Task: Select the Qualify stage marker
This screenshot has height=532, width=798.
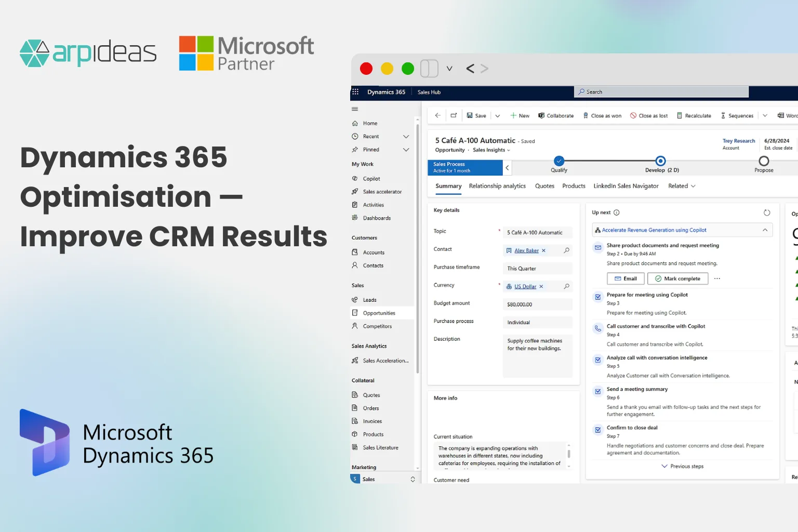Action: coord(559,161)
